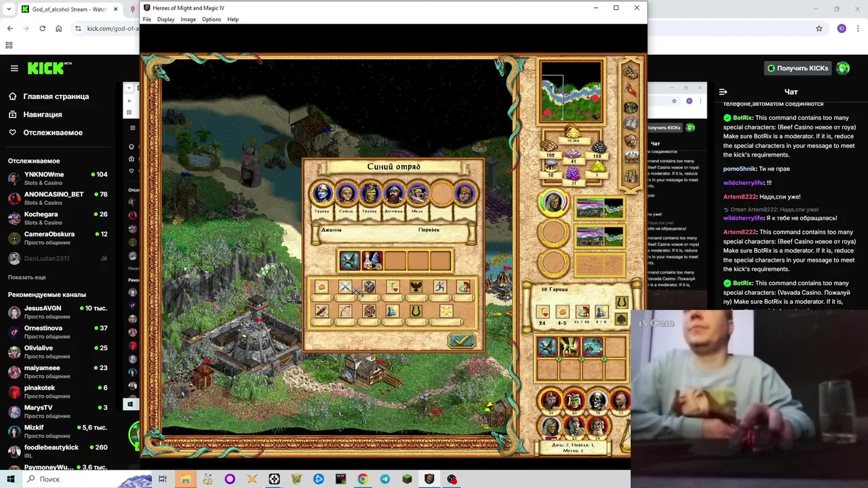868x488 pixels.
Task: Open the Help menu
Action: tap(233, 19)
